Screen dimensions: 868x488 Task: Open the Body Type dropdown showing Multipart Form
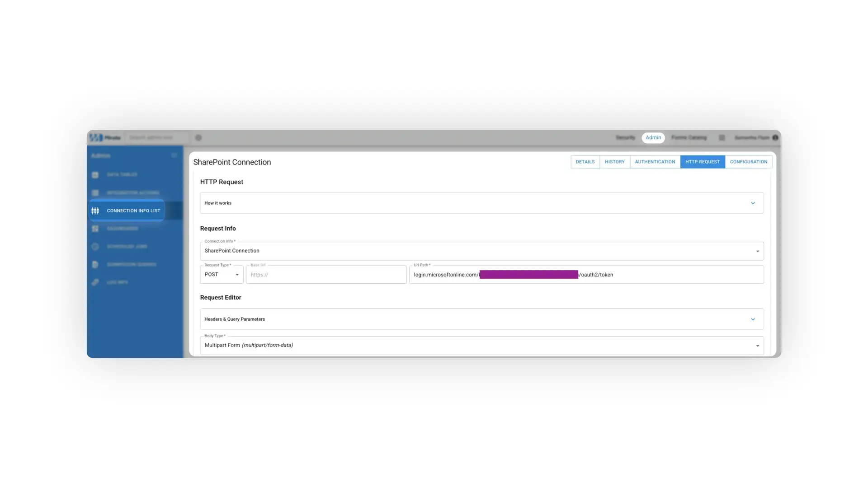[758, 345]
